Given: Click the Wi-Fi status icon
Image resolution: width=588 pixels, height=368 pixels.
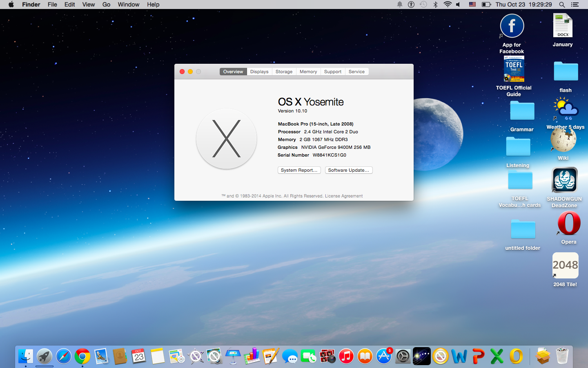Looking at the screenshot, I should (448, 4).
